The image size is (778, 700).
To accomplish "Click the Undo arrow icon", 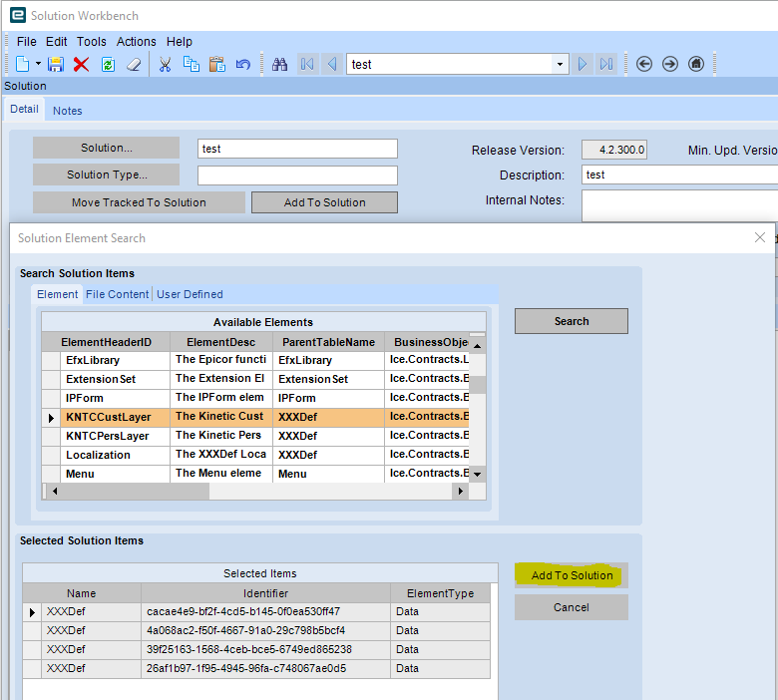I will 243,64.
